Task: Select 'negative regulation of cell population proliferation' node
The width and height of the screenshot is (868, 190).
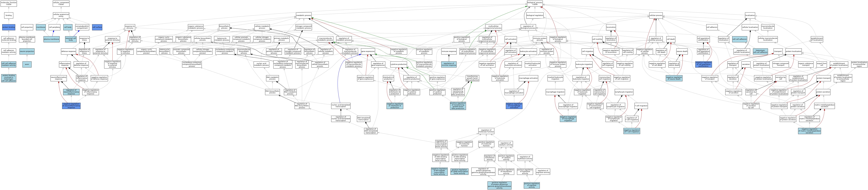Action: point(704,64)
